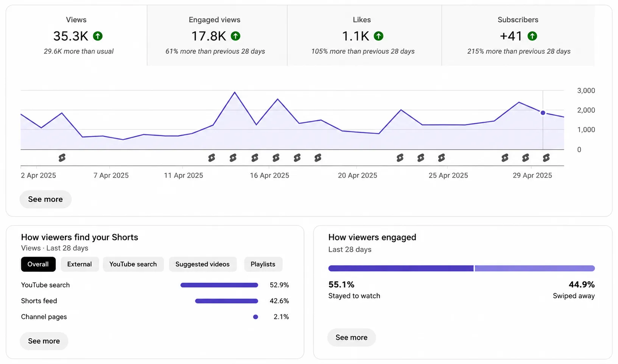Click the 52.9% value
Image resolution: width=618 pixels, height=364 pixels.
279,285
